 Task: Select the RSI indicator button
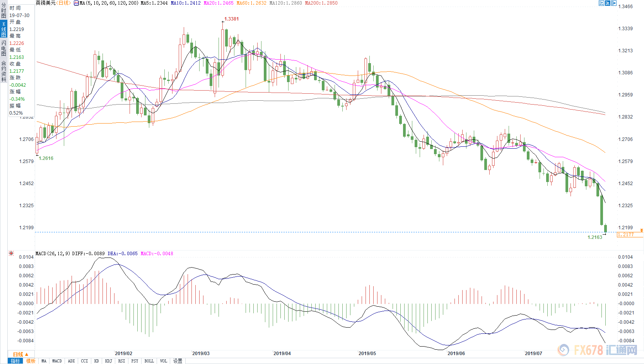[x=122, y=361]
